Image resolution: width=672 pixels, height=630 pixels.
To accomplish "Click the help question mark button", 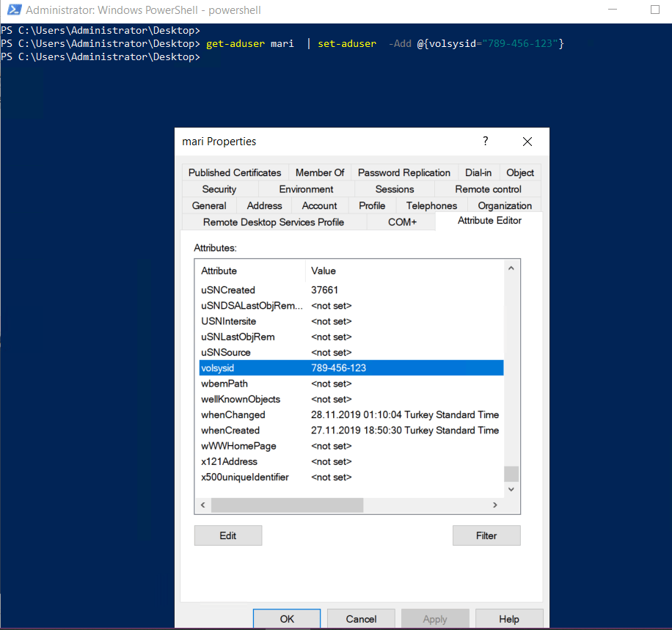I will (485, 142).
